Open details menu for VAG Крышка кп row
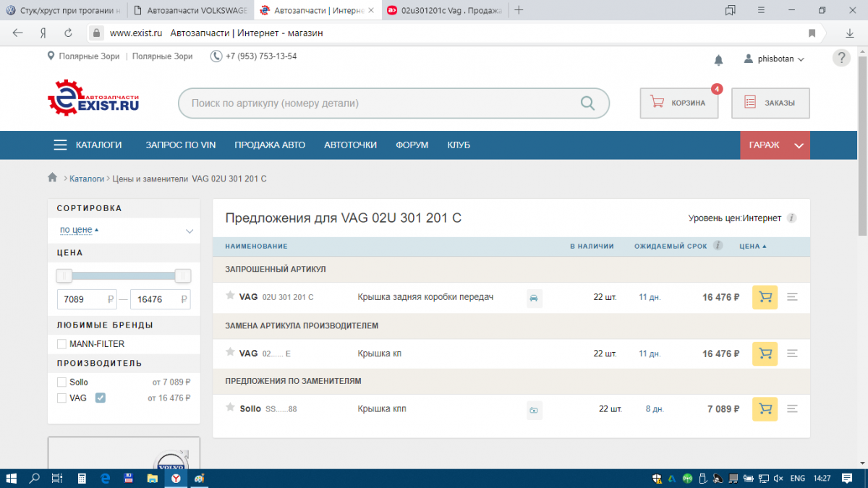Viewport: 868px width, 488px height. (792, 354)
